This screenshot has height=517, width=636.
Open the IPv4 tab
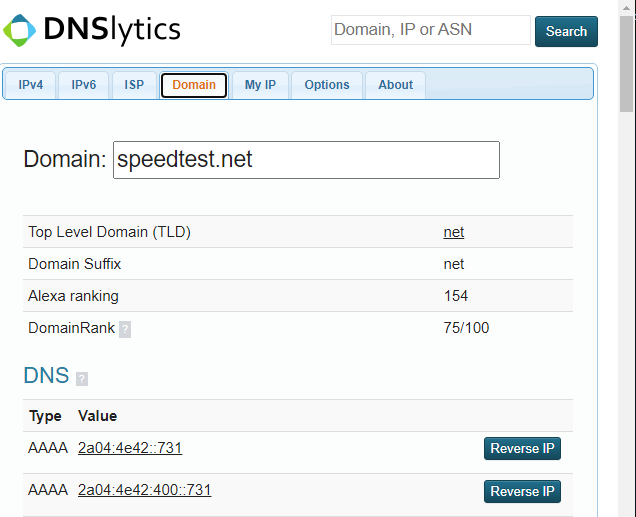point(30,85)
